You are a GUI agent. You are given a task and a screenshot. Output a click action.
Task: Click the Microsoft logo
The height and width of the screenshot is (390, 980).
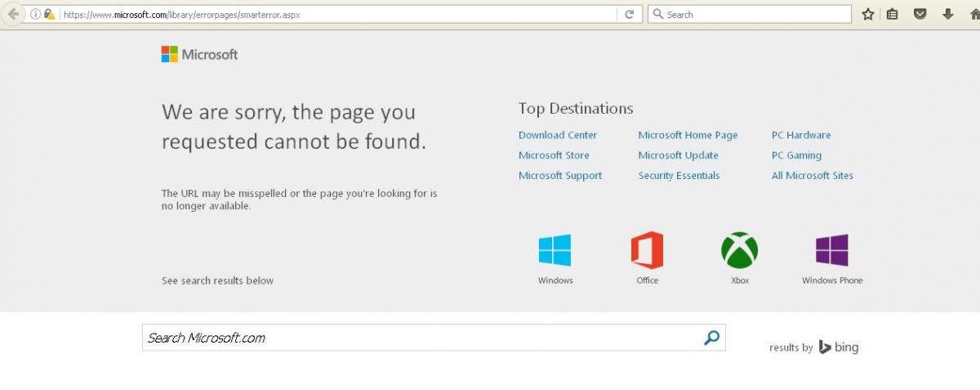(199, 54)
